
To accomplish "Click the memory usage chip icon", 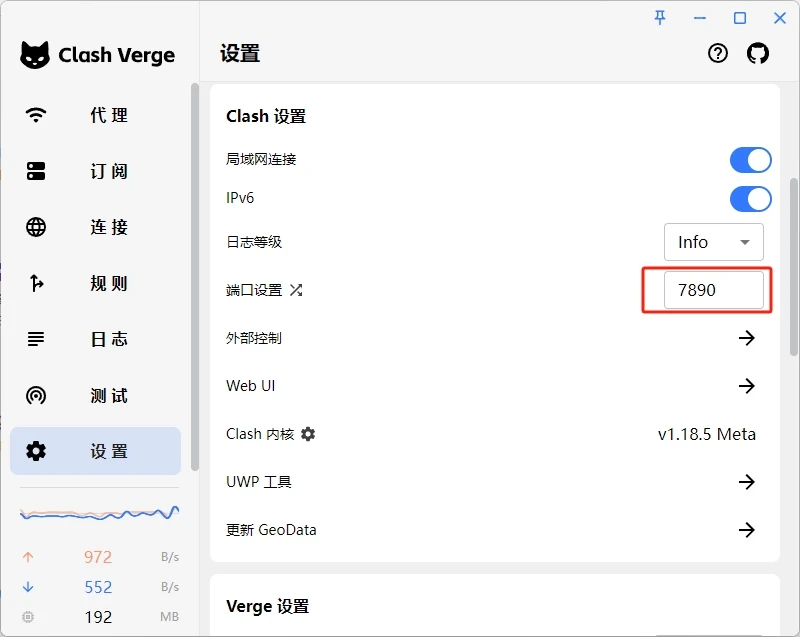I will [x=28, y=617].
